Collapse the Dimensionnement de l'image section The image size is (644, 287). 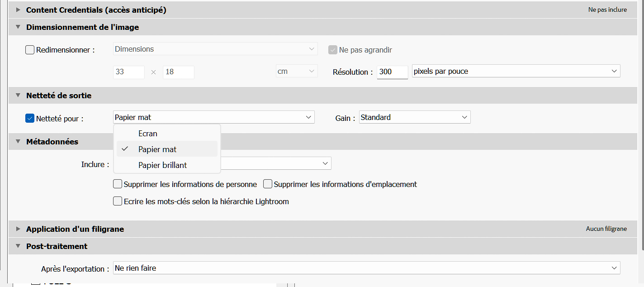(18, 27)
